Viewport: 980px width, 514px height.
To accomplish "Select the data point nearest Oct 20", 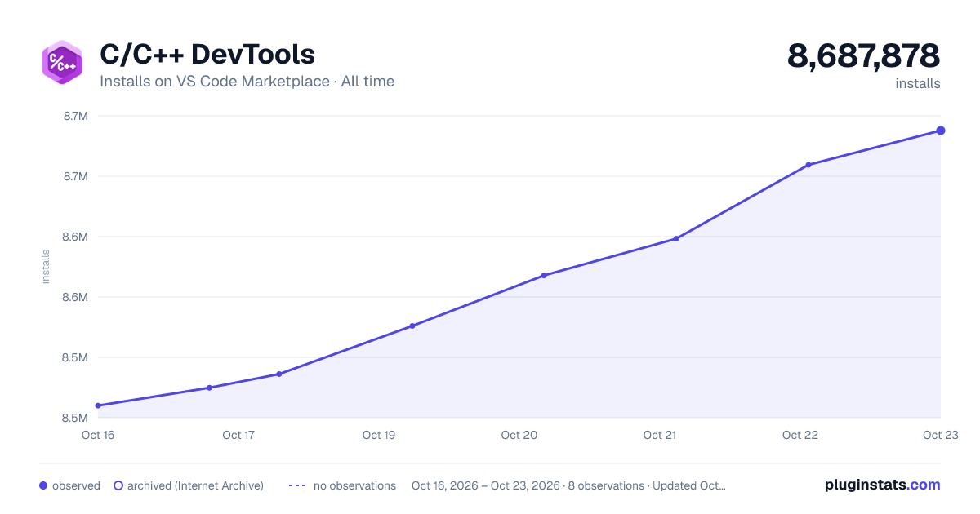I will 544,276.
